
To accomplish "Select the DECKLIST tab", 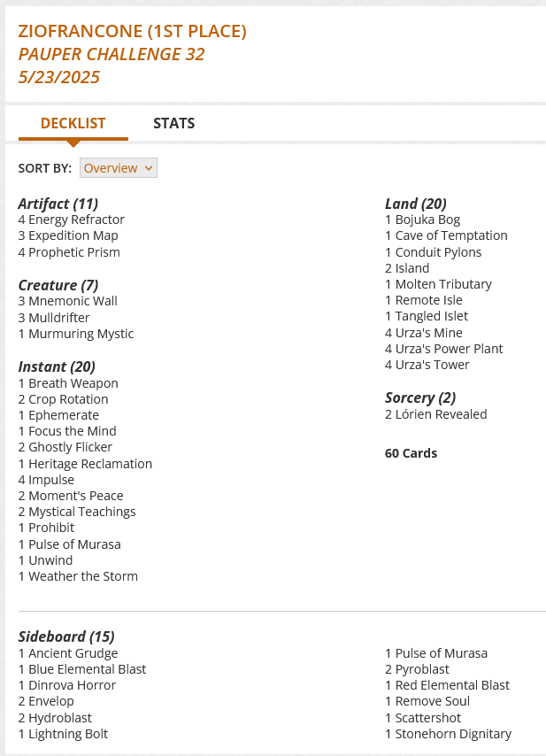I will click(73, 123).
